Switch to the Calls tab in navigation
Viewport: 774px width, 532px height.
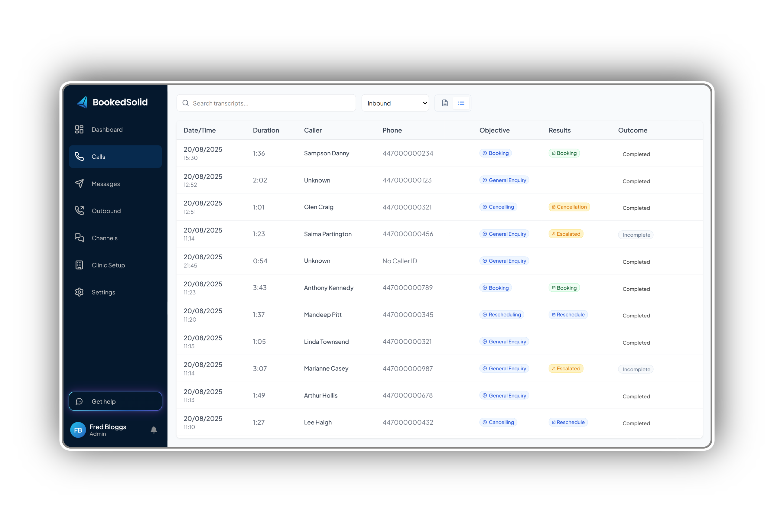click(x=98, y=156)
